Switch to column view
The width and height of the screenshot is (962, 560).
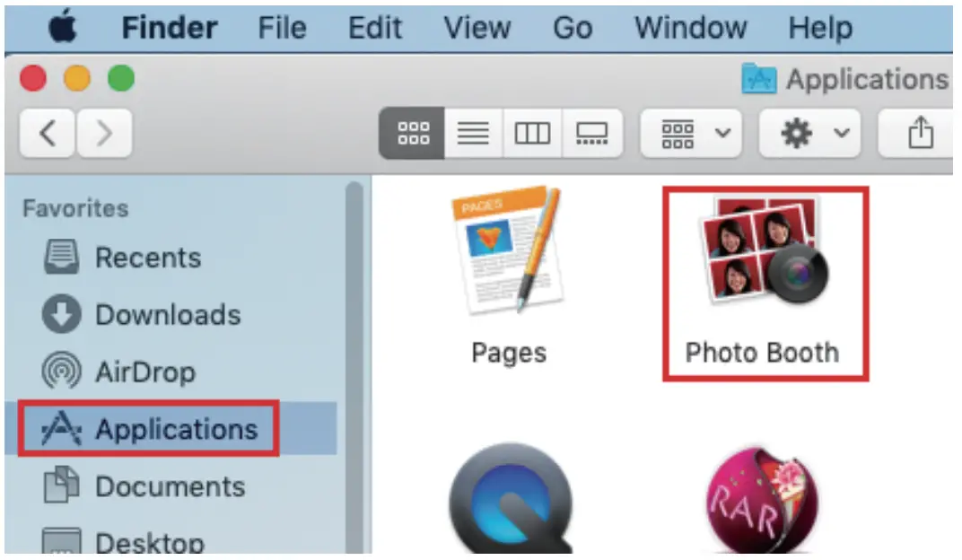(x=532, y=133)
